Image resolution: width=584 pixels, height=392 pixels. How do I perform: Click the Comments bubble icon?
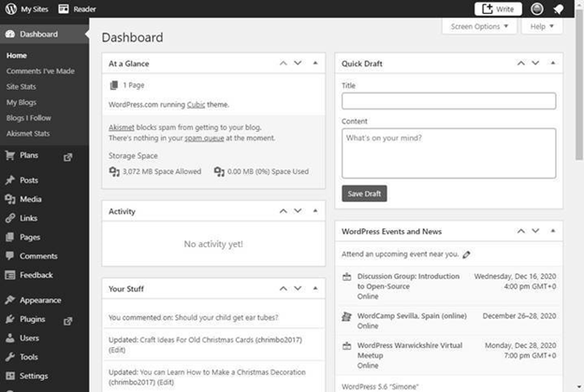tap(10, 256)
